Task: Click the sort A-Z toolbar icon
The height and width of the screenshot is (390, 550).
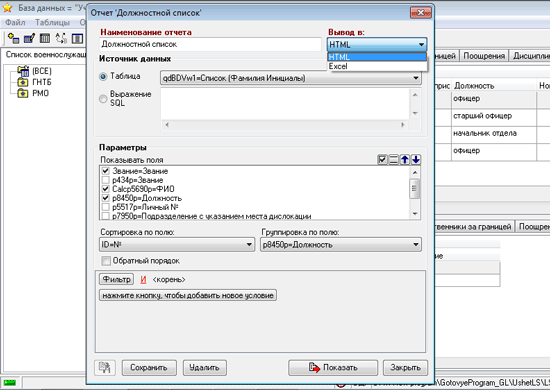Action: (x=61, y=38)
